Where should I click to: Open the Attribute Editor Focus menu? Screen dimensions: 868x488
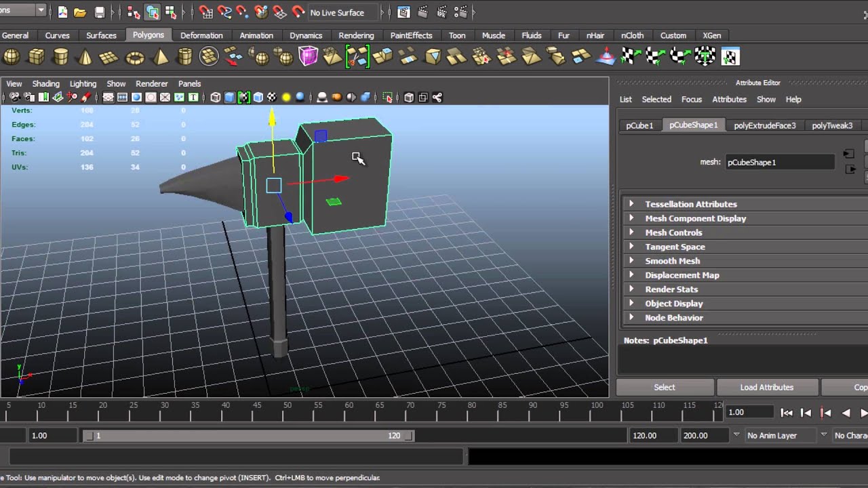pos(692,99)
